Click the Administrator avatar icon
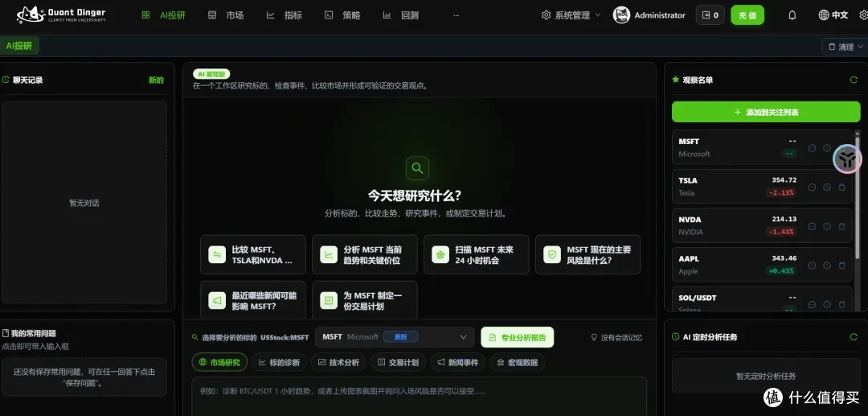Screen dimensions: 868x416 (x=621, y=15)
